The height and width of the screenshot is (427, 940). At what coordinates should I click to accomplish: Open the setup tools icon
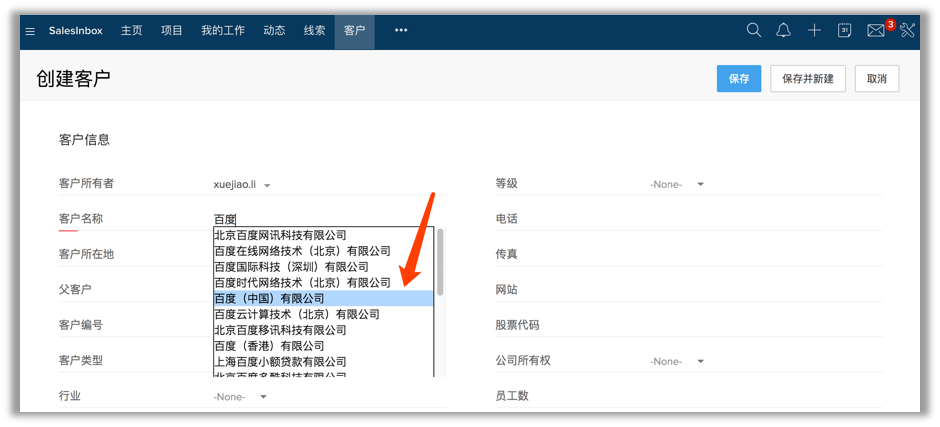[908, 31]
